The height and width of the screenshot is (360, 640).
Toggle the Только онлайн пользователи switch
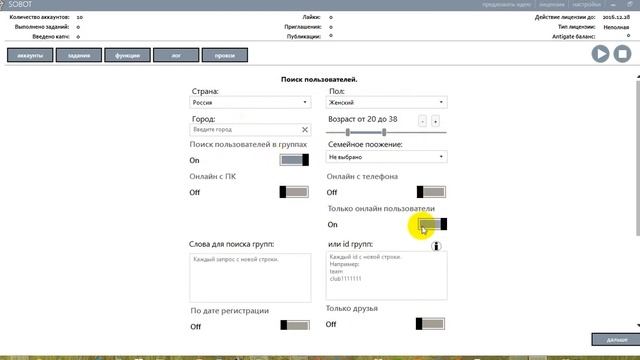click(x=432, y=224)
